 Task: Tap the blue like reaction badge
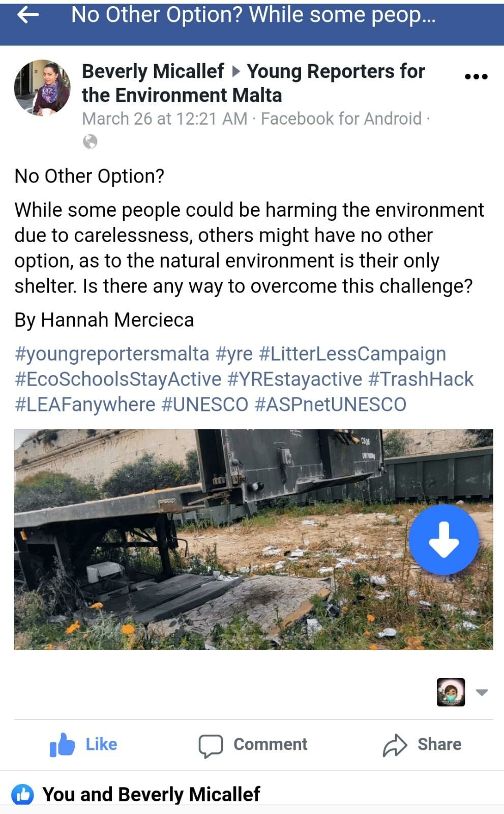pos(22,795)
